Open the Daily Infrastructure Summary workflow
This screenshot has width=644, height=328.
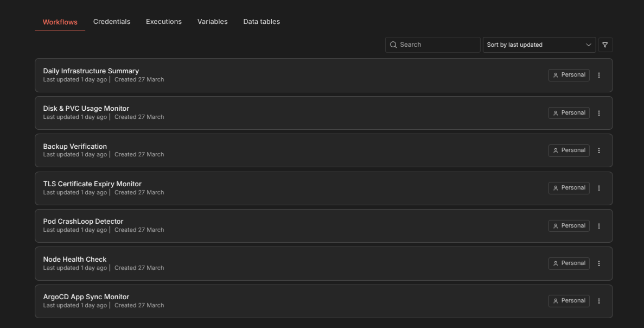(x=91, y=71)
